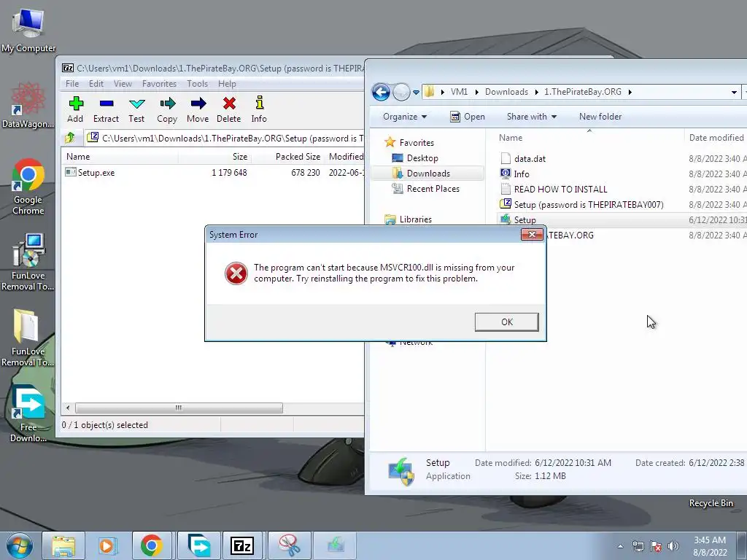Click the volume speaker tray icon
Viewport: 747px width, 560px height.
tap(673, 546)
